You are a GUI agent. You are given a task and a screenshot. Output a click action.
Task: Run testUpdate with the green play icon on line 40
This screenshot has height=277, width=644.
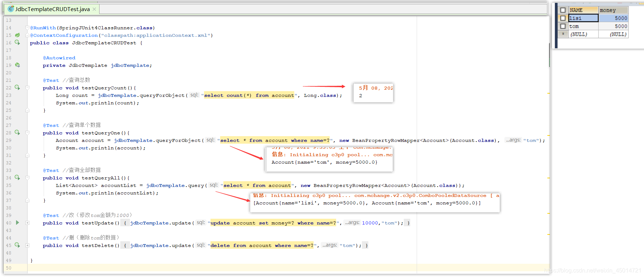click(x=17, y=223)
